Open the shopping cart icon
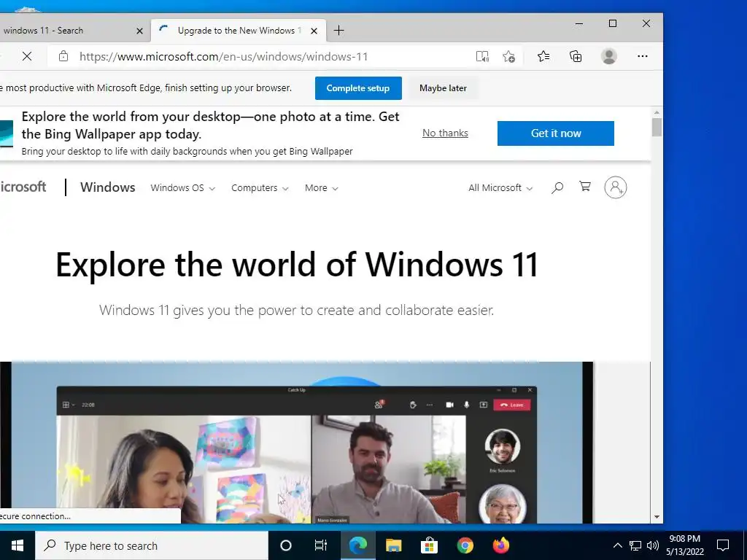Screen dimensions: 747x560 585,186
